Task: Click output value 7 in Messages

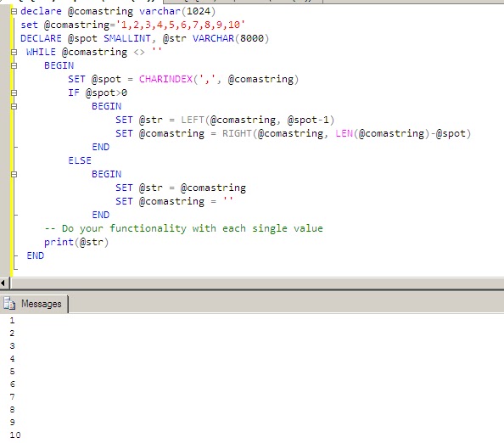Action: pyautogui.click(x=12, y=396)
